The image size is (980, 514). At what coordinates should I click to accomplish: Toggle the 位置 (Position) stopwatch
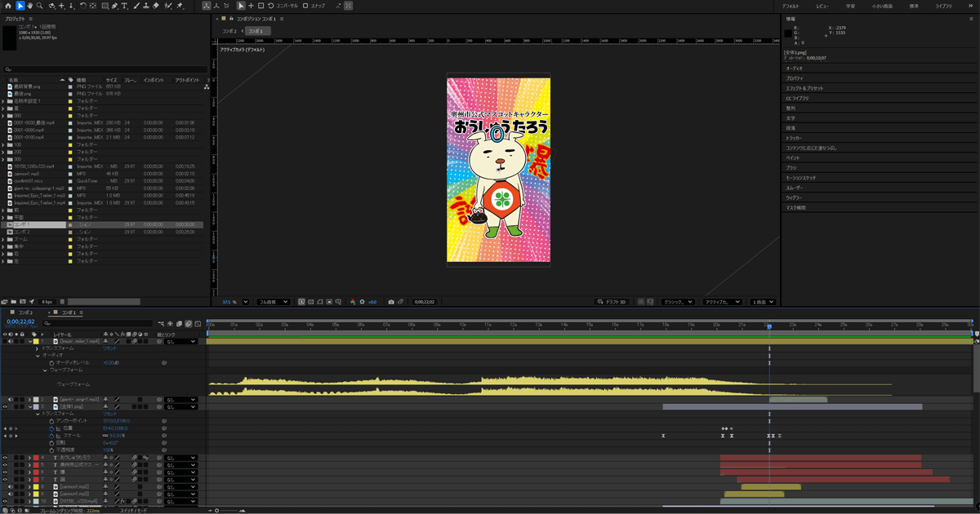click(51, 428)
